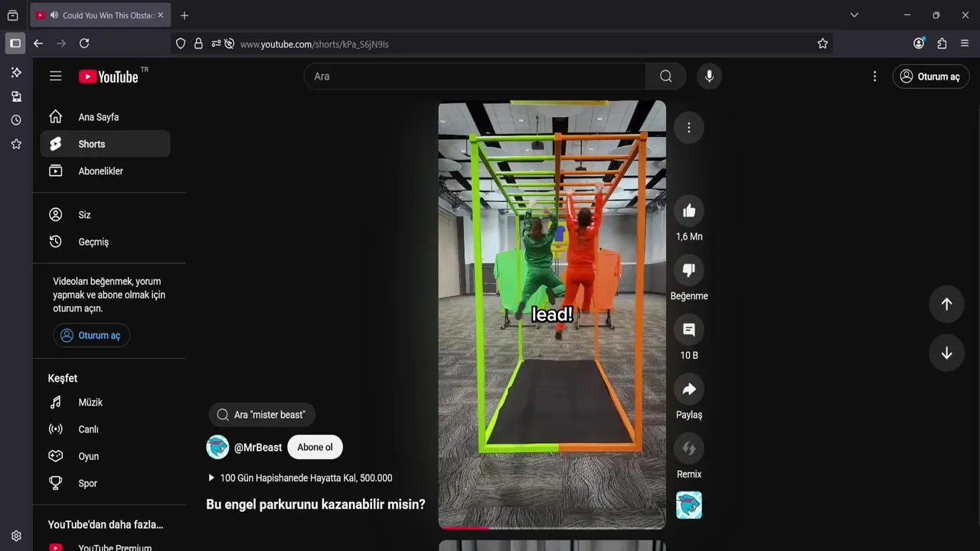Click Short title Bu engel parkurunu kazanabilir misin?
The image size is (980, 551).
[x=315, y=504]
